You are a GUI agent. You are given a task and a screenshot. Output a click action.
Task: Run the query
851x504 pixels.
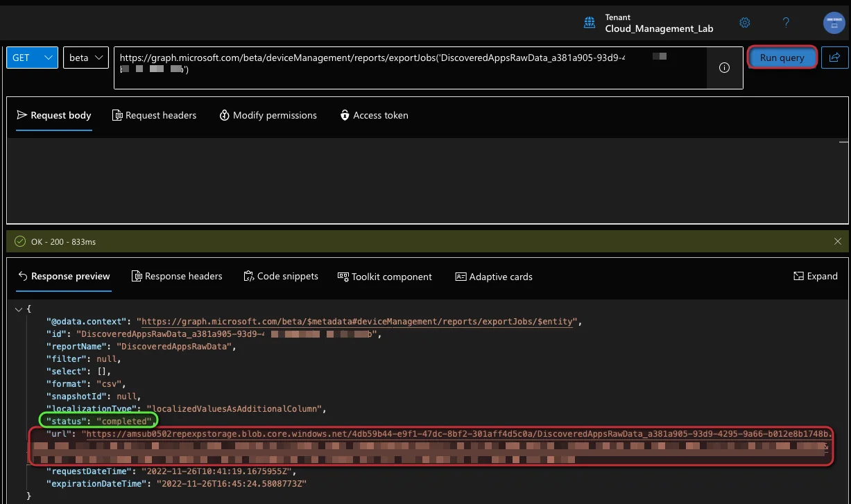[782, 58]
